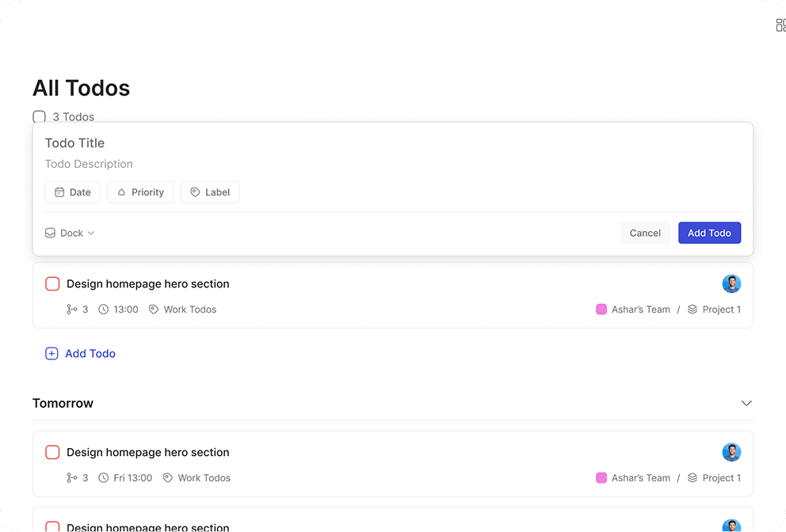Click the Todo Title input field

pos(392,142)
